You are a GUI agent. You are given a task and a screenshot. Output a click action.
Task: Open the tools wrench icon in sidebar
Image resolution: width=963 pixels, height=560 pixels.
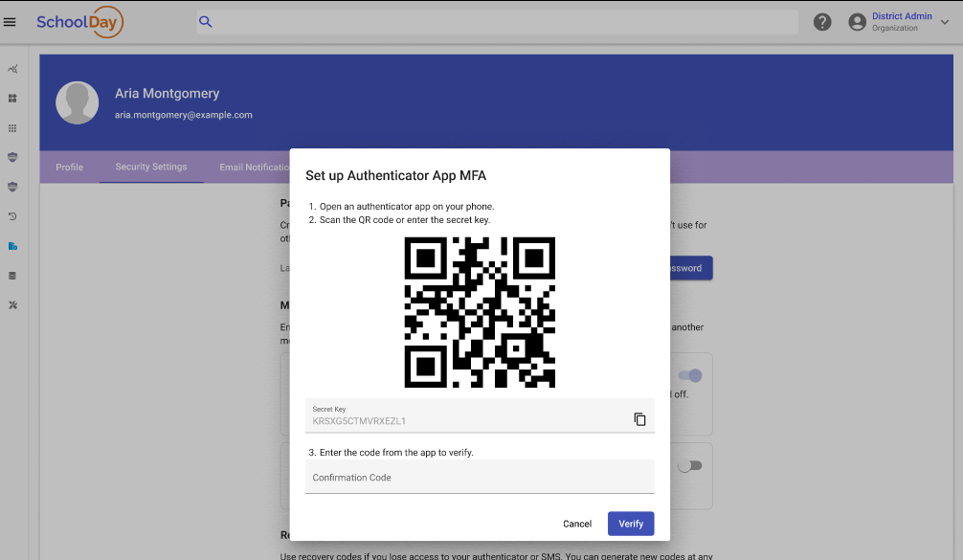pyautogui.click(x=12, y=305)
